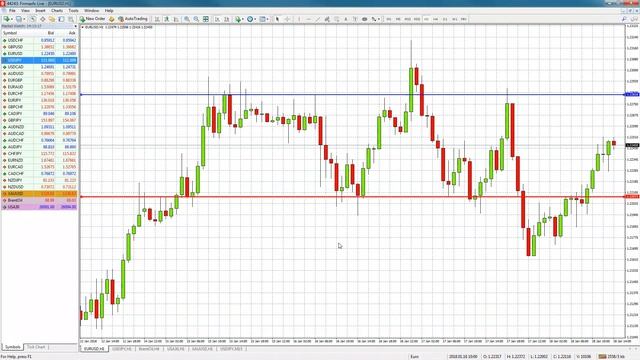The height and width of the screenshot is (360, 640).
Task: Select USA30 row in Market Watch
Action: pos(39,207)
